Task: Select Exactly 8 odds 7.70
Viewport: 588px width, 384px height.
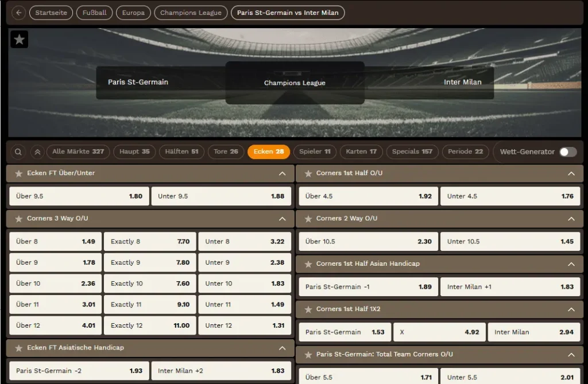Action: [150, 242]
